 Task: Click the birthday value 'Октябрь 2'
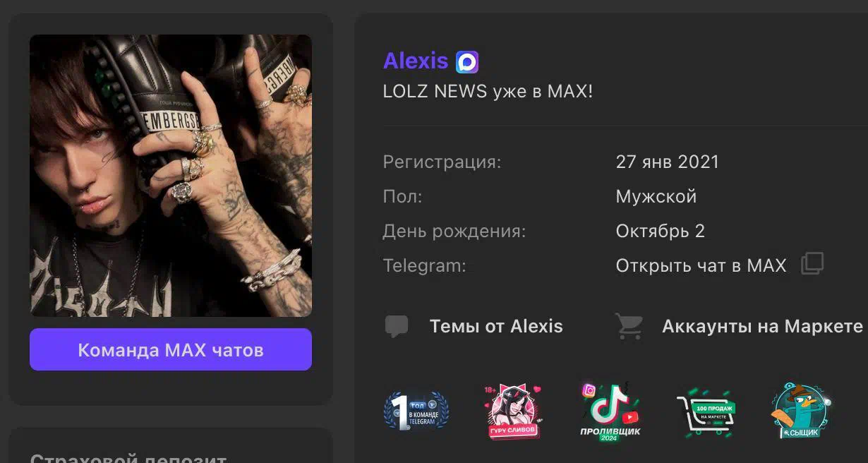point(661,231)
